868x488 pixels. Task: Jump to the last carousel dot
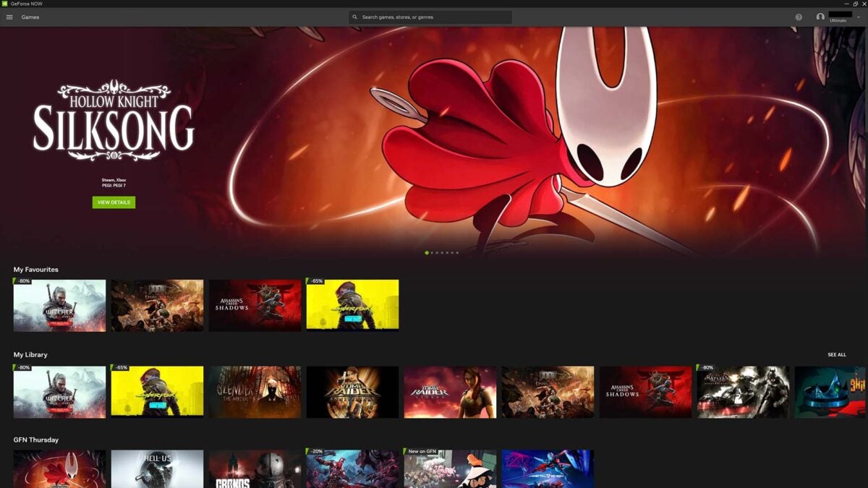pyautogui.click(x=457, y=253)
